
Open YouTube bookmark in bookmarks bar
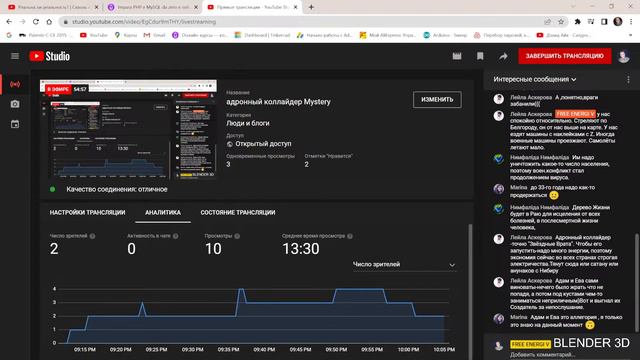94,35
